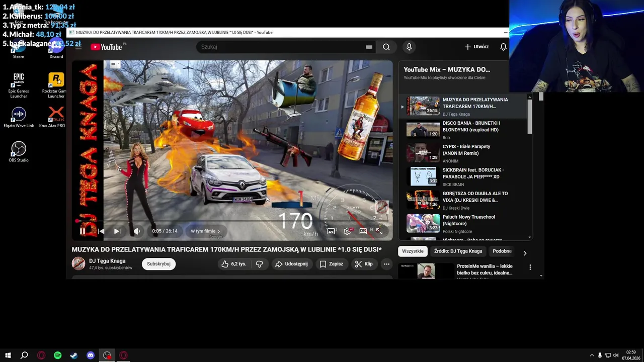Image resolution: width=644 pixels, height=362 pixels.
Task: Select the currently playing MUZYKA DO PRZELATYWANIA item
Action: point(463,107)
